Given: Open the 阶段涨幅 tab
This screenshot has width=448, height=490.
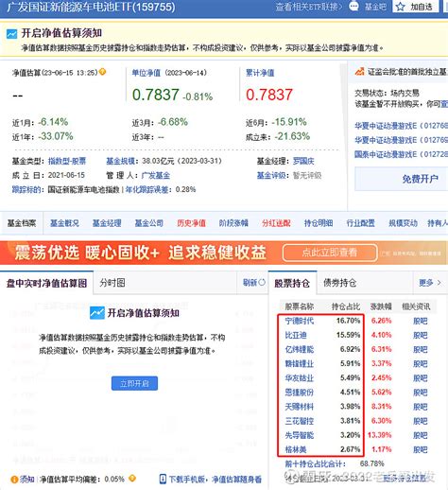Looking at the screenshot, I should coord(233,223).
